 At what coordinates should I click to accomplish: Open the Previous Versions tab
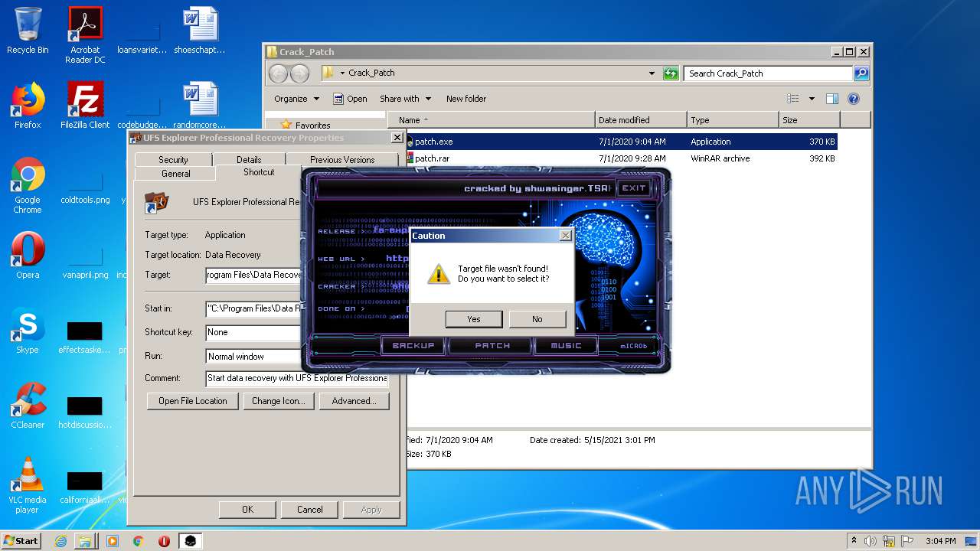pos(342,159)
